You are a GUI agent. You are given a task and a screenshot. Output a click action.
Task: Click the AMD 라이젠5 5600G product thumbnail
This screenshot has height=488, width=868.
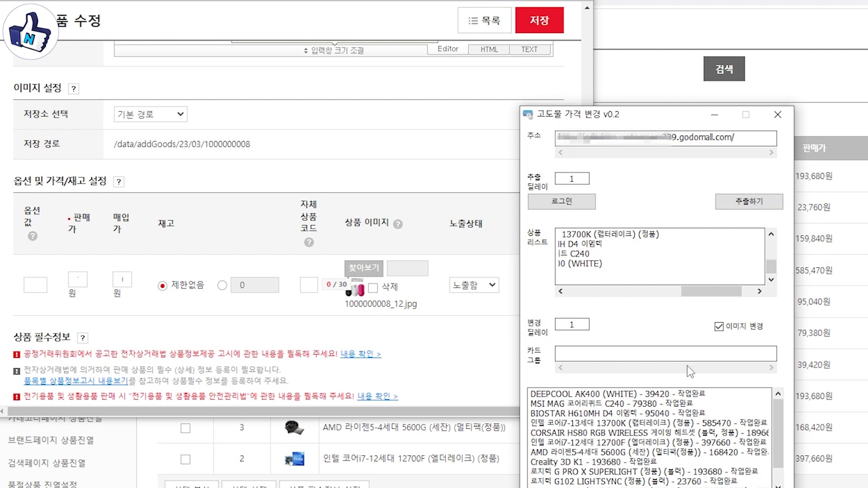(x=294, y=427)
